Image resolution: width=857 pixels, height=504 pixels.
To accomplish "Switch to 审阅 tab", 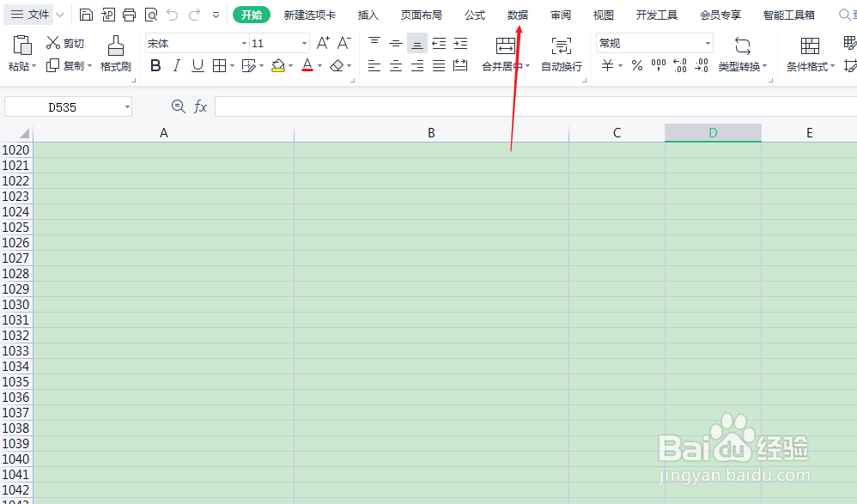I will (561, 15).
